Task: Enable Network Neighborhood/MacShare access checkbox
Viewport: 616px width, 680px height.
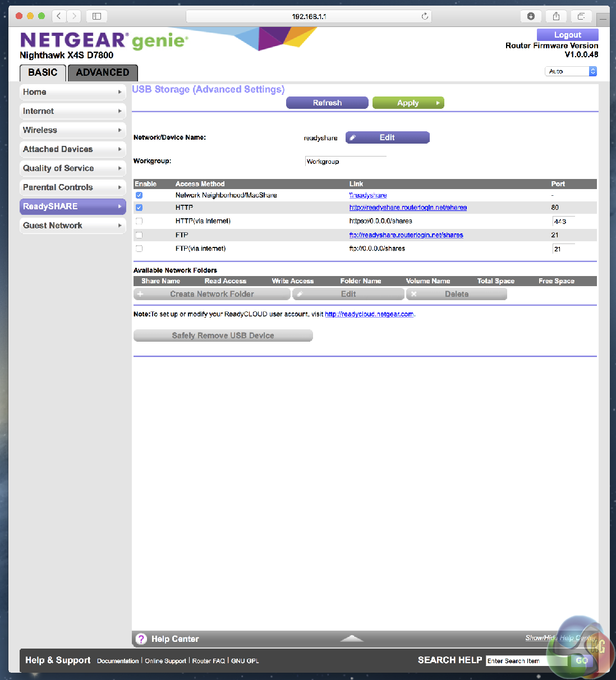Action: point(139,195)
